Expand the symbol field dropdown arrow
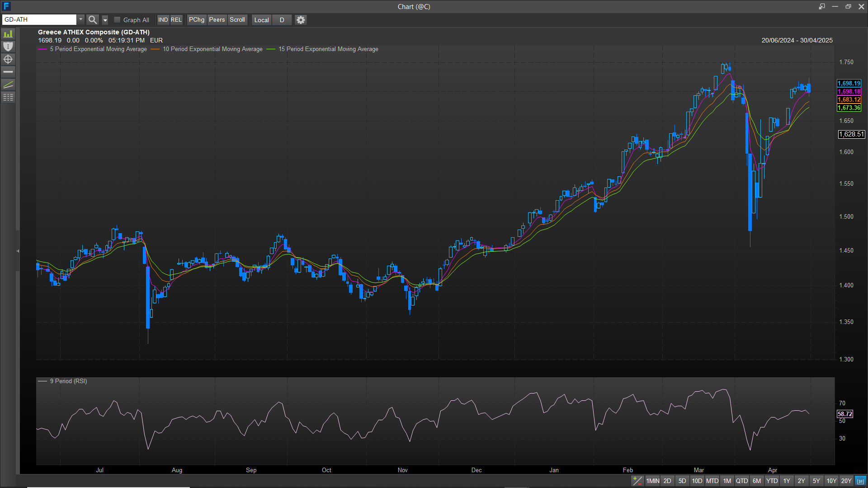This screenshot has width=868, height=488. [80, 19]
